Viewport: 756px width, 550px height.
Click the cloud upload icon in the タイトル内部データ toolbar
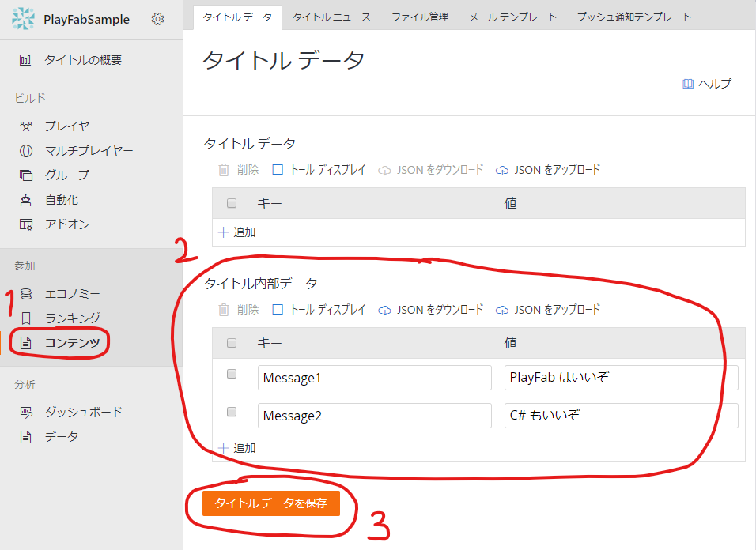502,310
